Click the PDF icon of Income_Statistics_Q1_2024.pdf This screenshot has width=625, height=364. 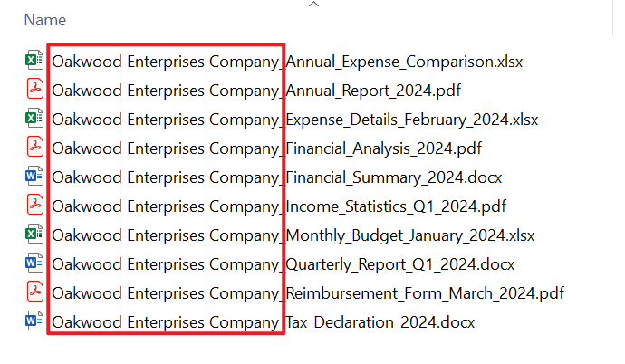pyautogui.click(x=34, y=206)
